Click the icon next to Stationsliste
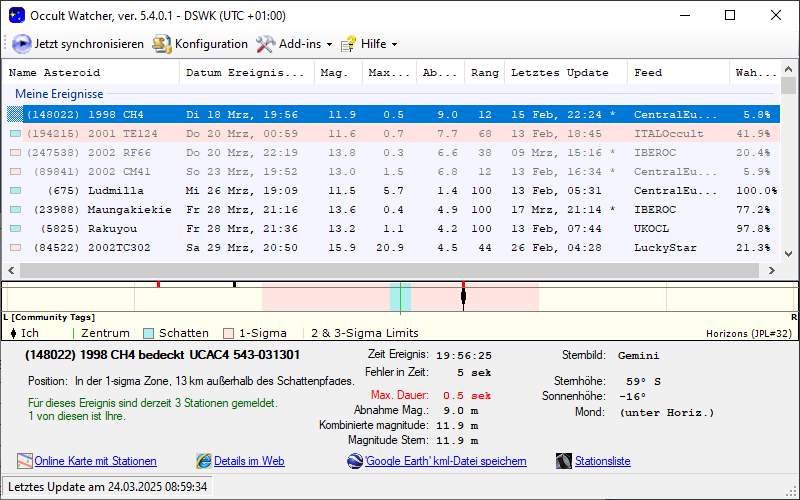Image resolution: width=800 pixels, height=500 pixels. click(563, 461)
